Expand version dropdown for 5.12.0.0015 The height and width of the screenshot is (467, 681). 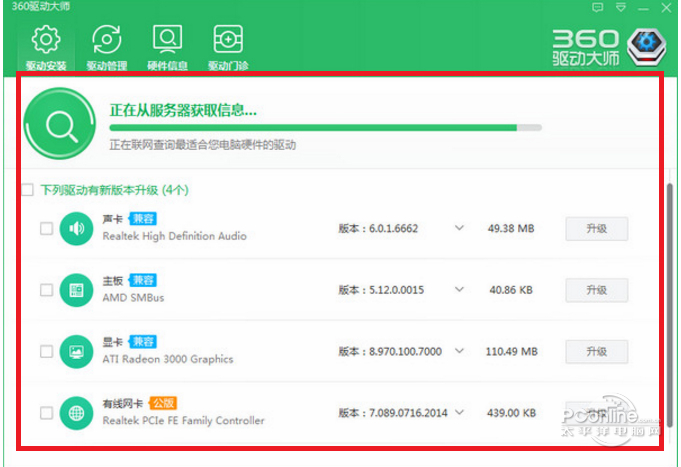460,289
